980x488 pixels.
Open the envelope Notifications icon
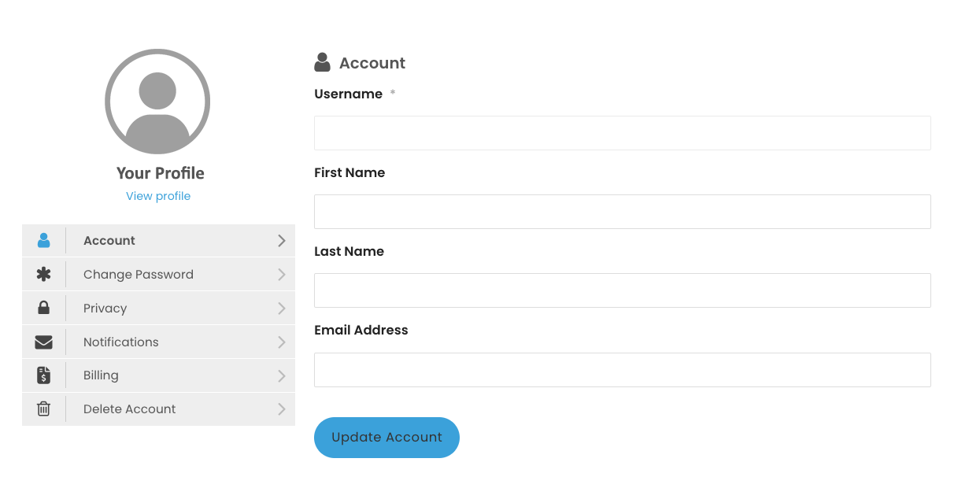pyautogui.click(x=43, y=342)
